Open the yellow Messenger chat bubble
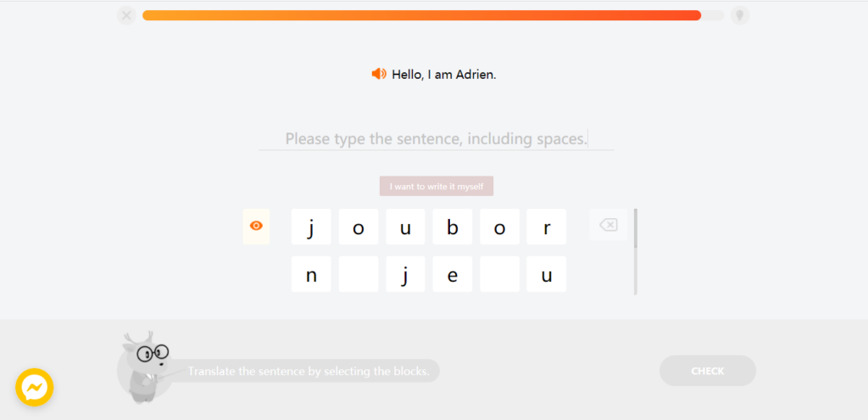868x420 pixels. 34,387
